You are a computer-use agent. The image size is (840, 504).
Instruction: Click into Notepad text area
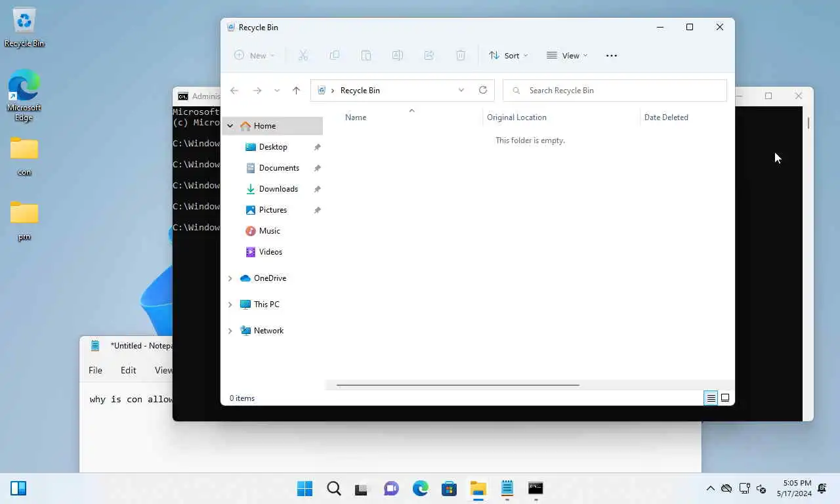(125, 433)
